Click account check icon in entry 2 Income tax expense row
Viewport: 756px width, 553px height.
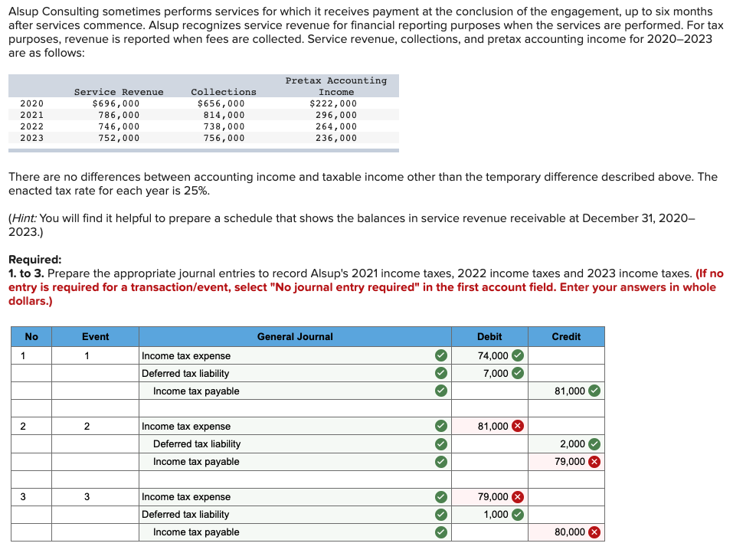(440, 426)
